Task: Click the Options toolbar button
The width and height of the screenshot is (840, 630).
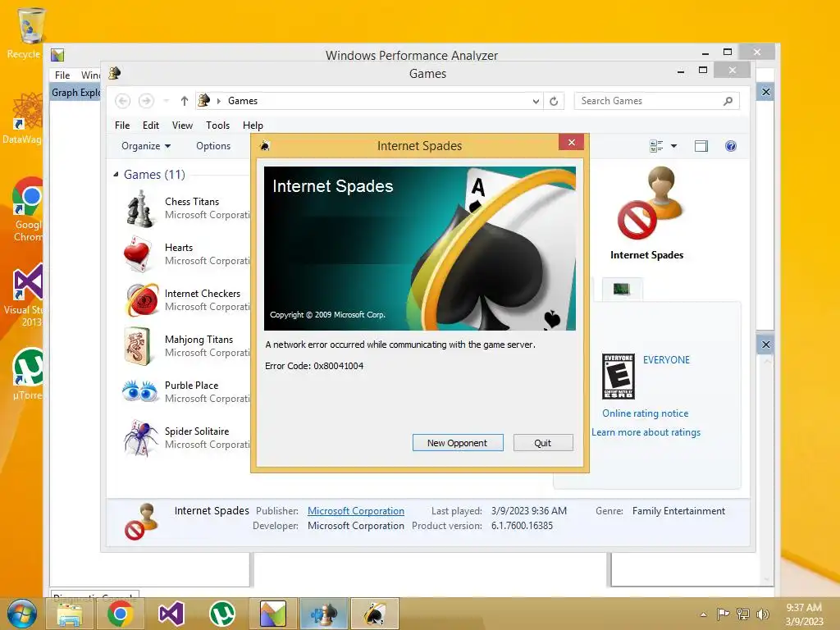Action: point(213,146)
